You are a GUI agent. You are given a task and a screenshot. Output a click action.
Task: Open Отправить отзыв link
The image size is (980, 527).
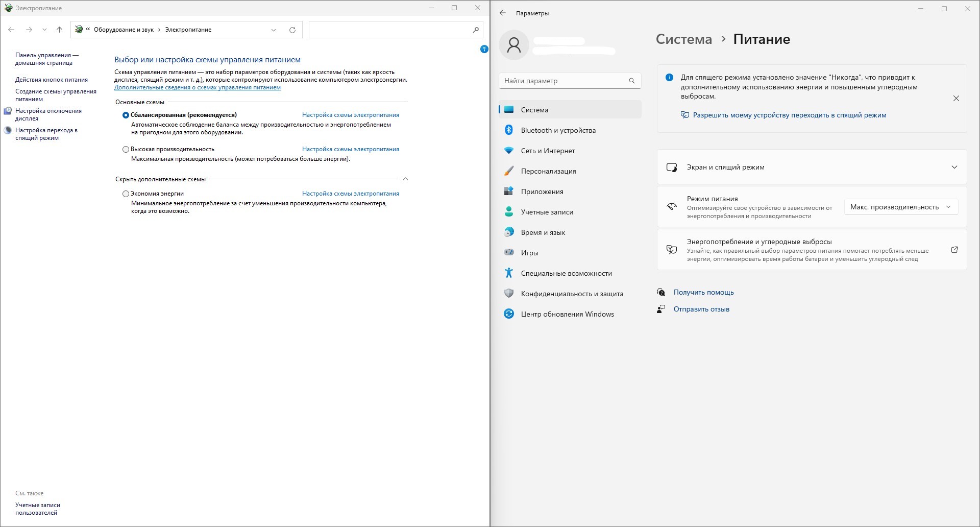(x=701, y=309)
